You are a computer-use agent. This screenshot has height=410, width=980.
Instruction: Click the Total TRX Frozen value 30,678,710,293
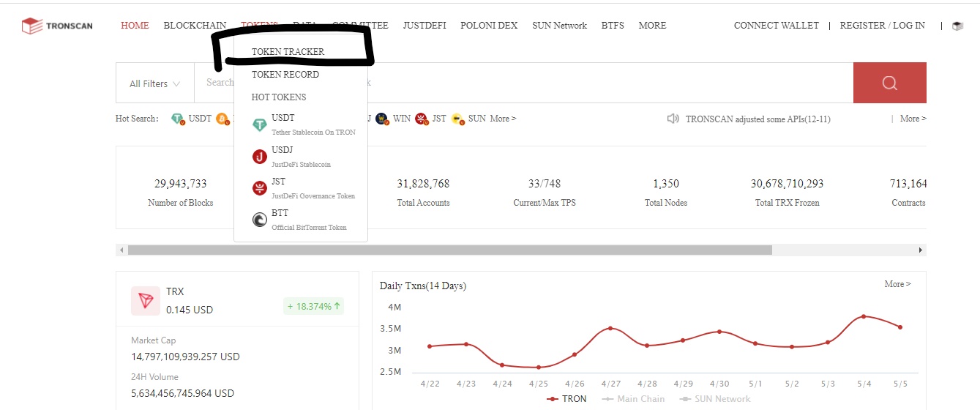tap(787, 184)
